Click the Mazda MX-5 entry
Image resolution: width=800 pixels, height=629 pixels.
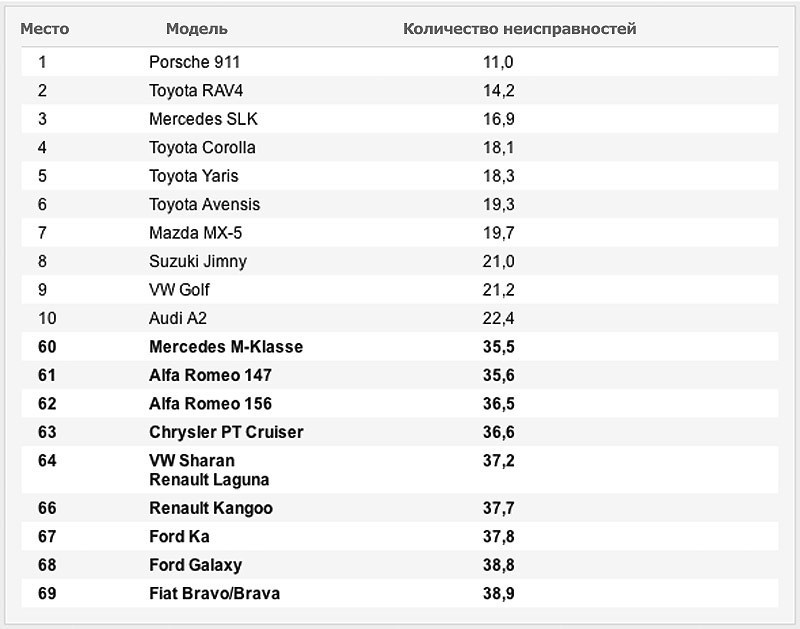tap(195, 233)
